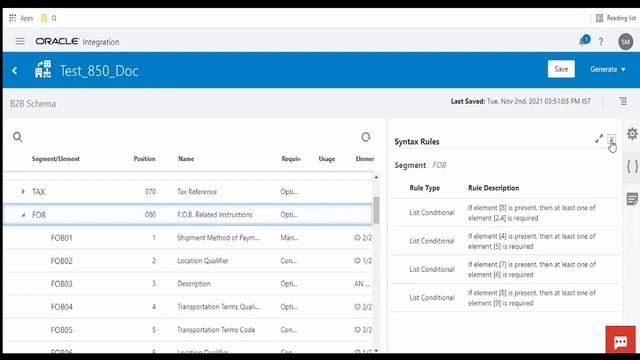Click the Description name cell in FOB03
The height and width of the screenshot is (360, 640).
tap(194, 284)
